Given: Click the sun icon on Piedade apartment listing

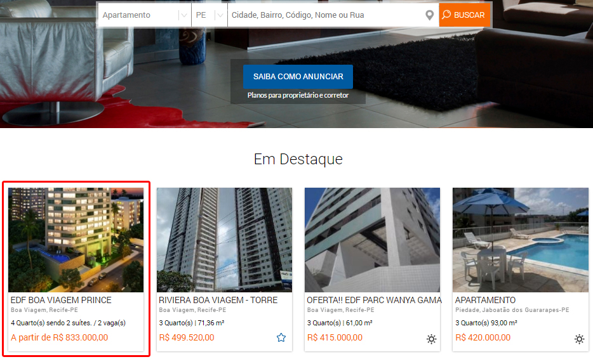Looking at the screenshot, I should [579, 339].
